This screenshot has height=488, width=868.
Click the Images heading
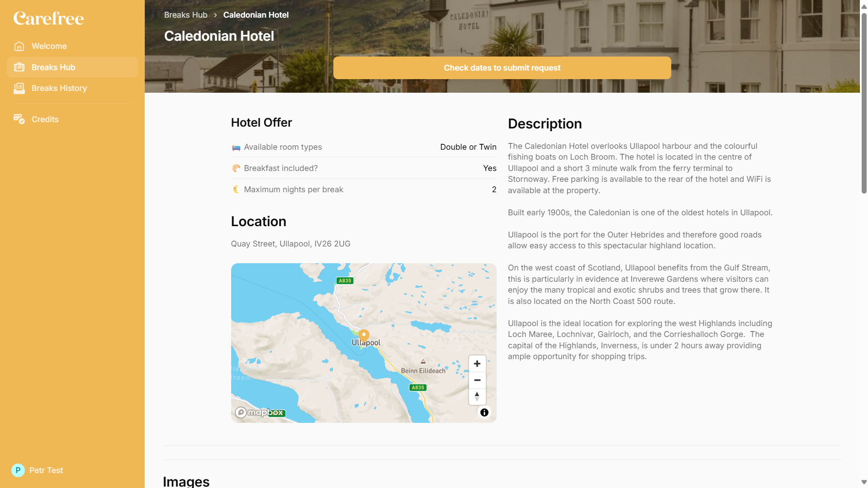(186, 482)
